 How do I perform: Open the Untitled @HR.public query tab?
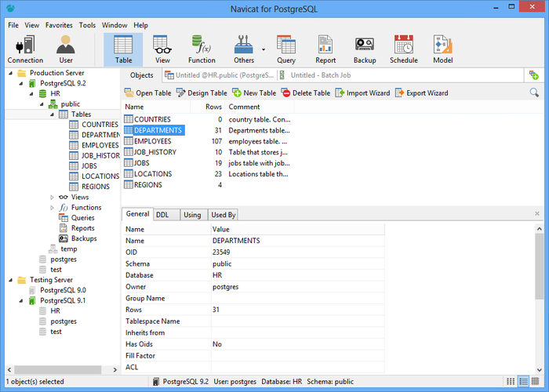220,75
